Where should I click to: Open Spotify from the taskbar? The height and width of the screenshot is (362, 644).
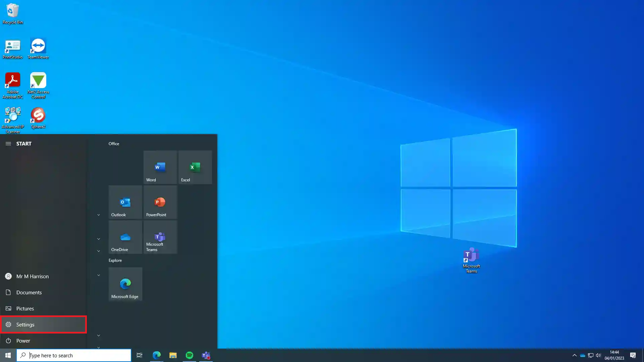(190, 355)
